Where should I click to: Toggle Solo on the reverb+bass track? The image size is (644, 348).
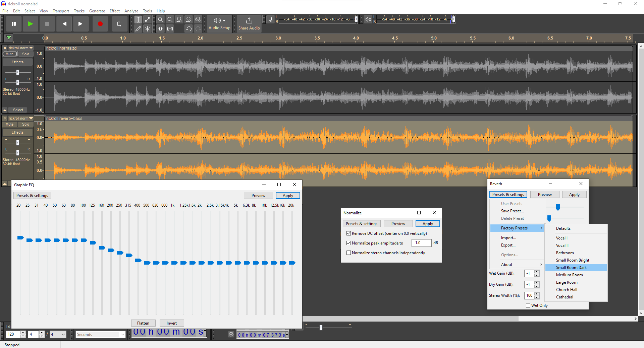(x=26, y=124)
